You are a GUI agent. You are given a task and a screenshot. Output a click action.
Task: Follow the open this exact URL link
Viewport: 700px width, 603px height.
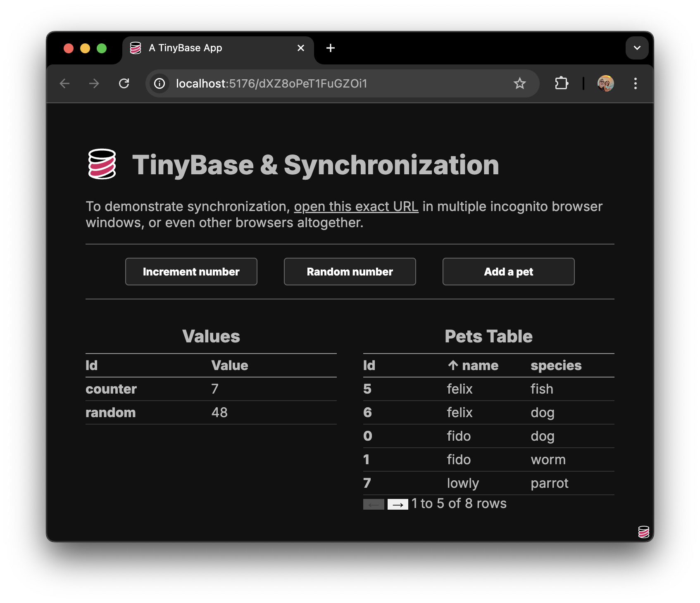pyautogui.click(x=356, y=207)
